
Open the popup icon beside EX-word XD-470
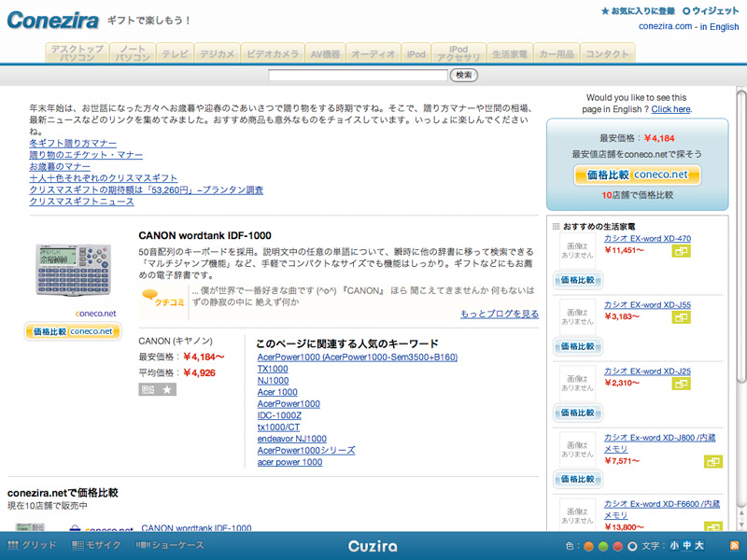pyautogui.click(x=681, y=250)
